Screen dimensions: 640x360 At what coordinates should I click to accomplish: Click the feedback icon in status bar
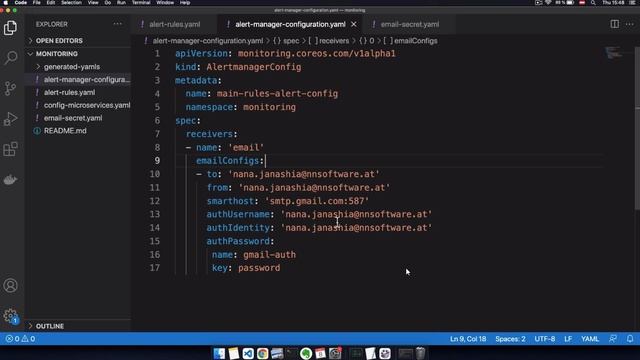(x=613, y=339)
